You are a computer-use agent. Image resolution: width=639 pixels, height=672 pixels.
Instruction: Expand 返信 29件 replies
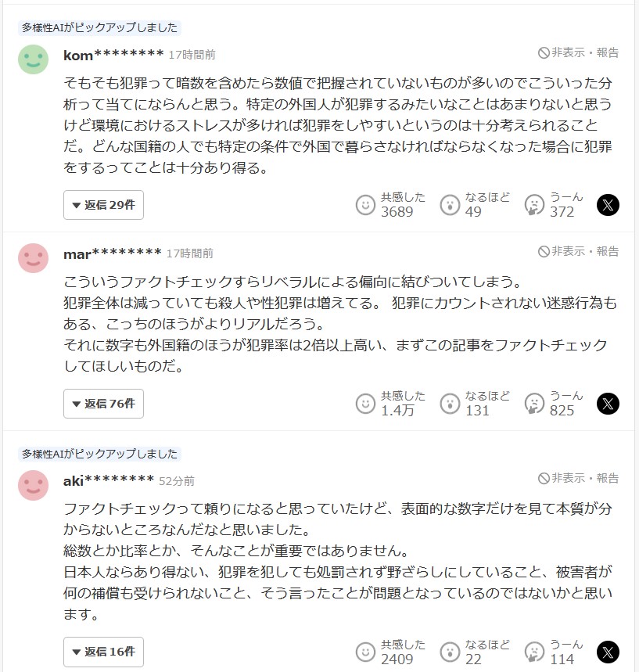[x=103, y=205]
